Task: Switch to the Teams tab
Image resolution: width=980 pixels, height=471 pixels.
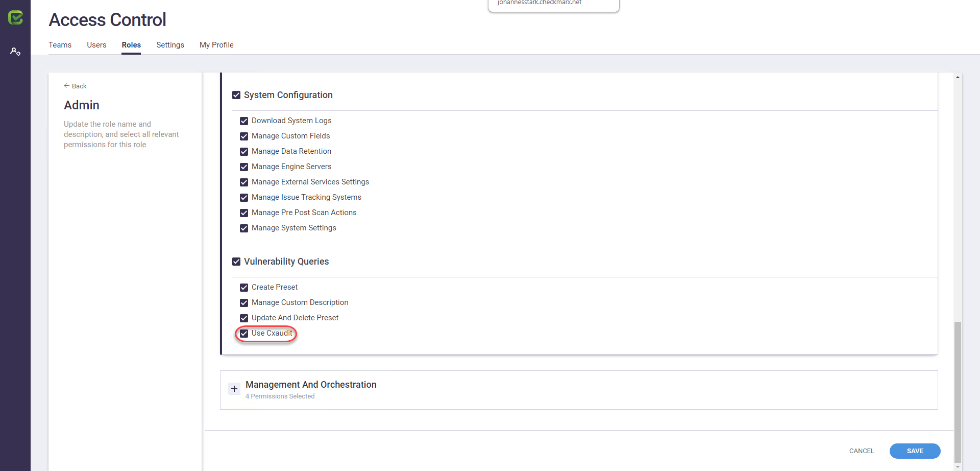Action: 60,45
